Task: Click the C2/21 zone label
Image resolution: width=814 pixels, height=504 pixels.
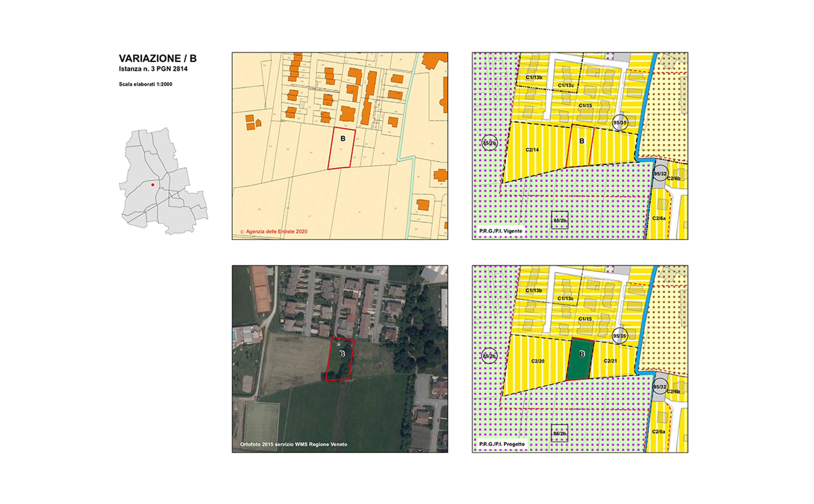Action: click(610, 361)
